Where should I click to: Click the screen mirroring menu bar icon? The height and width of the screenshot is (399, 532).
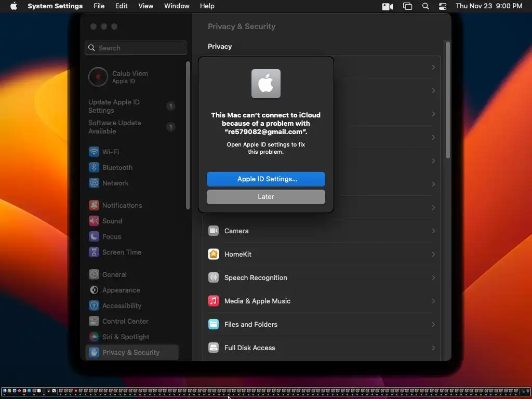pyautogui.click(x=407, y=6)
